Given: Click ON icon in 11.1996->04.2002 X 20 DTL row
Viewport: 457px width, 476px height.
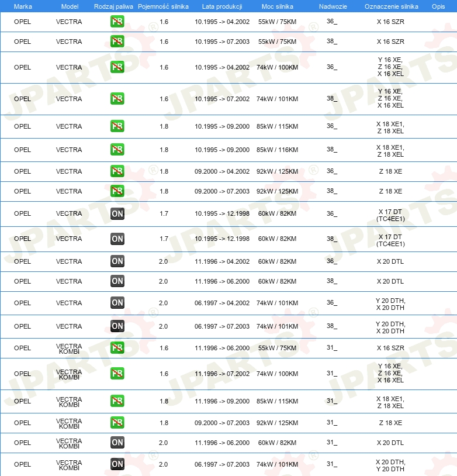Looking at the screenshot, I should [x=117, y=261].
